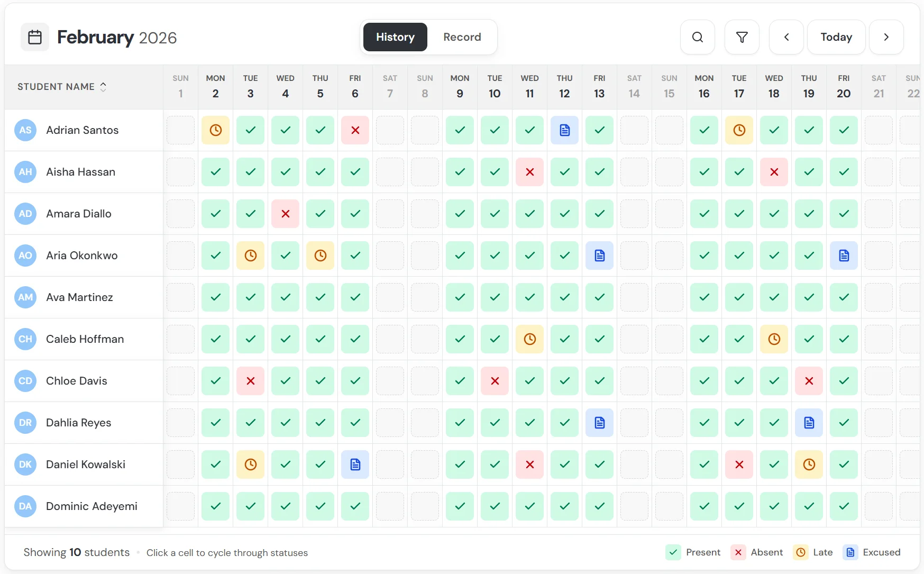Open the filter icon next to search
This screenshot has width=924, height=574.
(742, 37)
